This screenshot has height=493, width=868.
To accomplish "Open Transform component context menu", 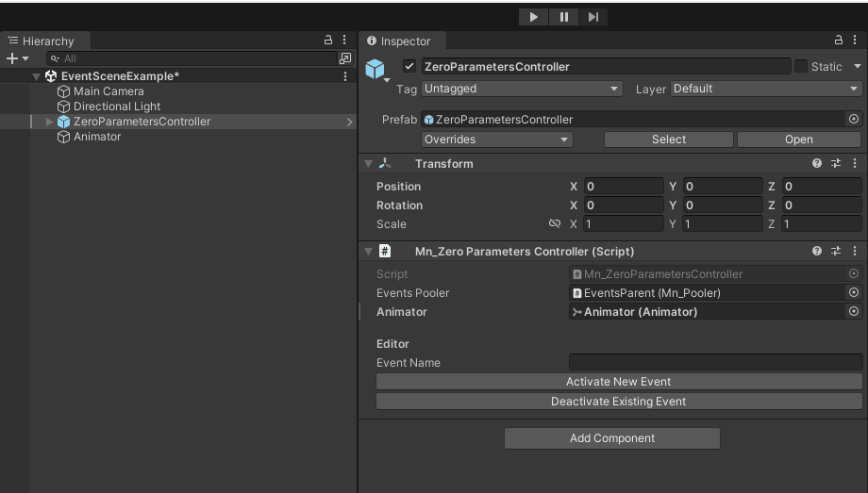I will pyautogui.click(x=855, y=163).
